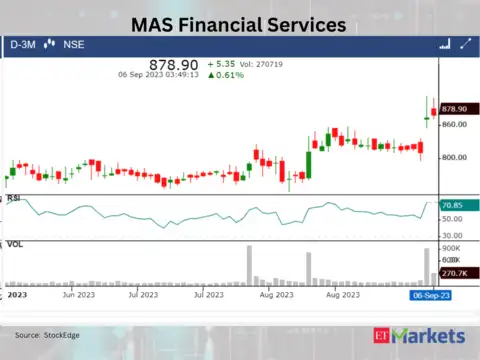The image size is (480, 360).
Task: Click the 878.90 last price text
Action: pyautogui.click(x=173, y=65)
